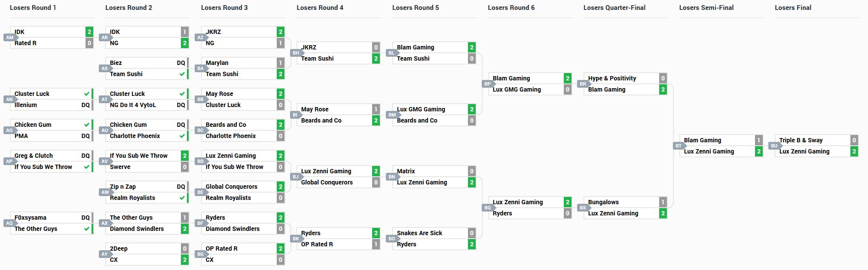Image resolution: width=868 pixels, height=270 pixels.
Task: Click IDK's green score in Round 1
Action: click(89, 32)
